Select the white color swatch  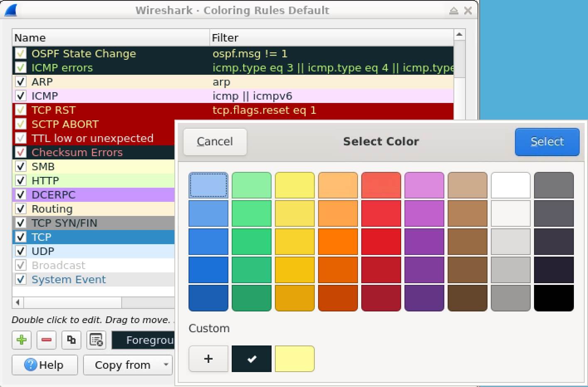pos(511,185)
